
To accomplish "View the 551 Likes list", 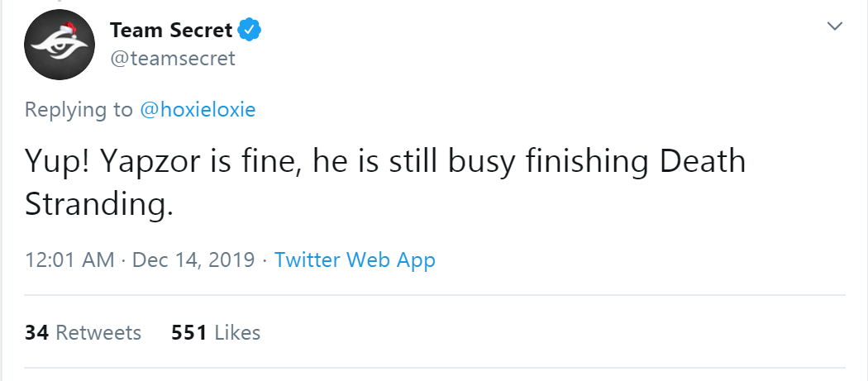I will coord(216,332).
